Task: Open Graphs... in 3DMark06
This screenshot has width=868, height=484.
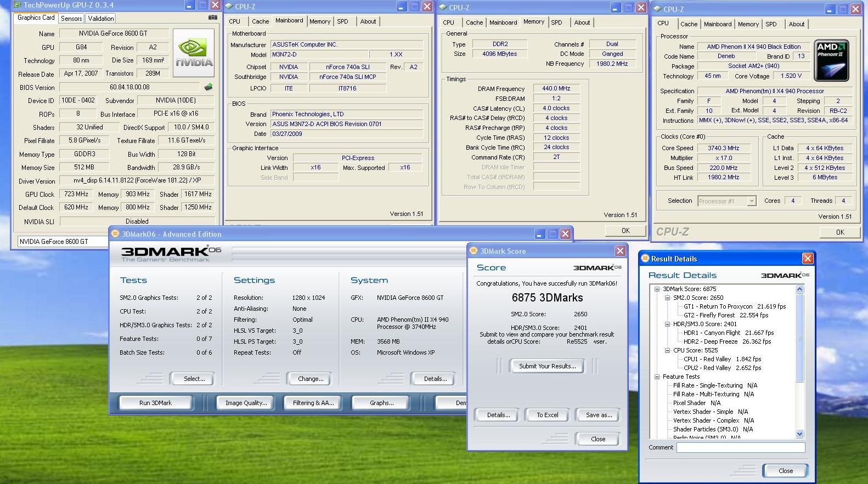Action: click(381, 403)
